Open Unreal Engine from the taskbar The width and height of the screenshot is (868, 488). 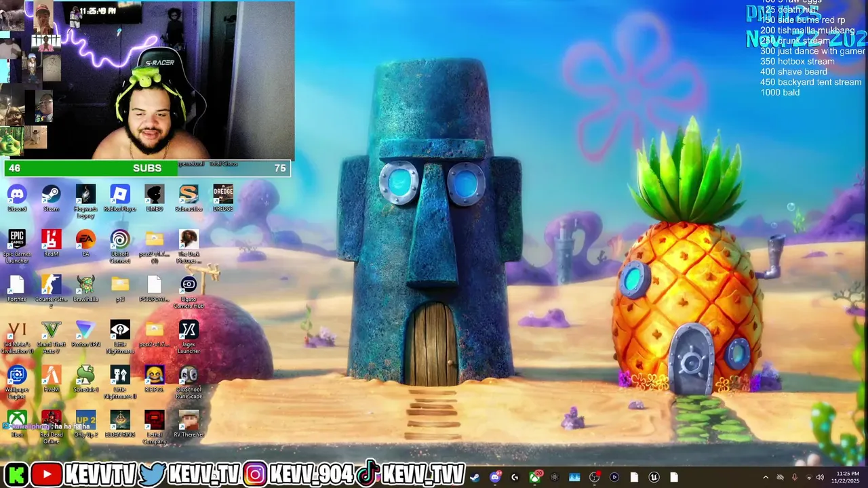coord(654,477)
